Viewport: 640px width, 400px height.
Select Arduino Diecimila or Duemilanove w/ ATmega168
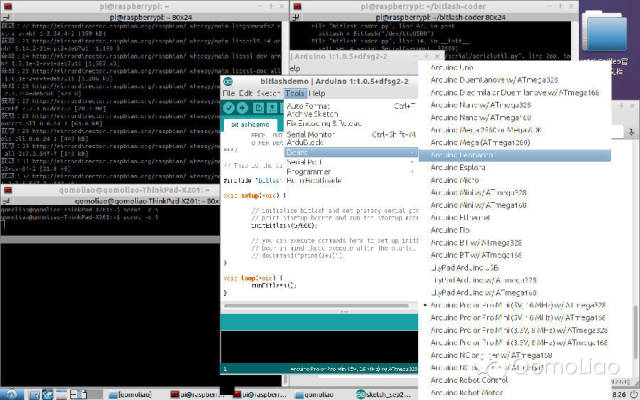(515, 93)
